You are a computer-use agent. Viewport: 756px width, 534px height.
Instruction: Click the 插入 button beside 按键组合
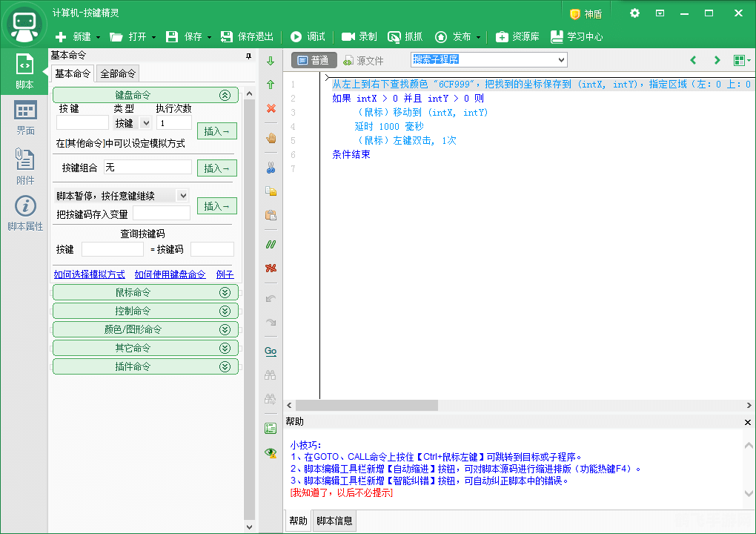tap(217, 168)
